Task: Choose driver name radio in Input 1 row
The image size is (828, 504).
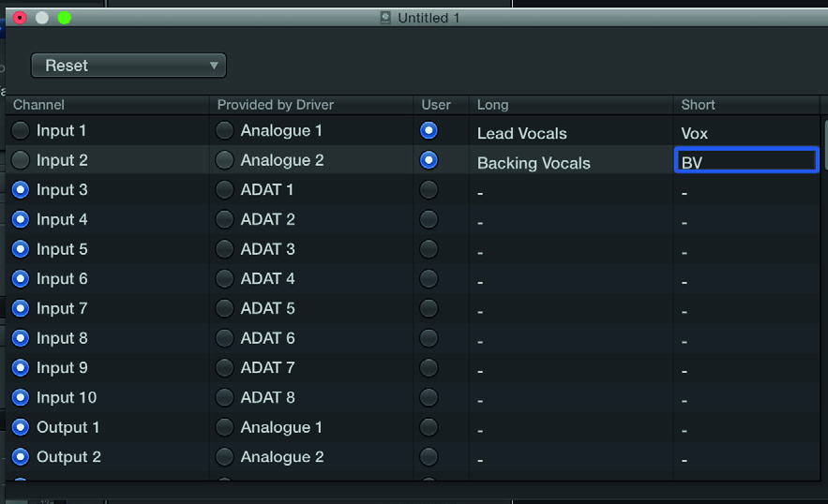Action: point(224,130)
